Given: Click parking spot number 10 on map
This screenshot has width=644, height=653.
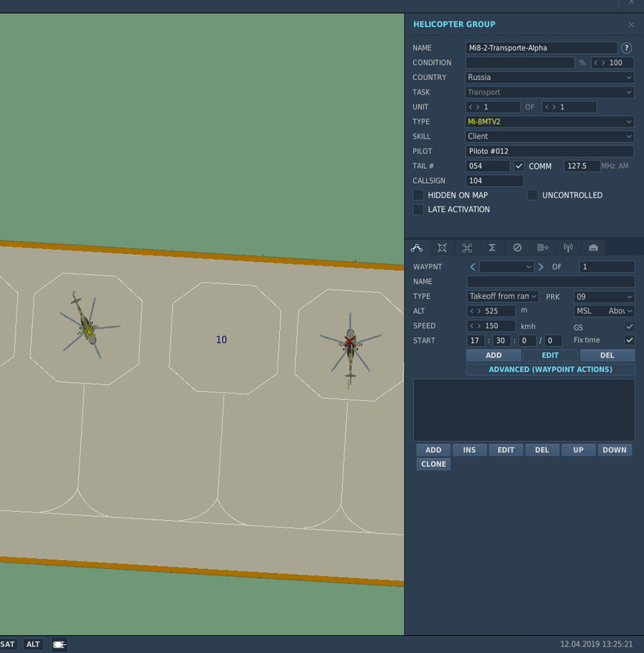Looking at the screenshot, I should (x=222, y=340).
